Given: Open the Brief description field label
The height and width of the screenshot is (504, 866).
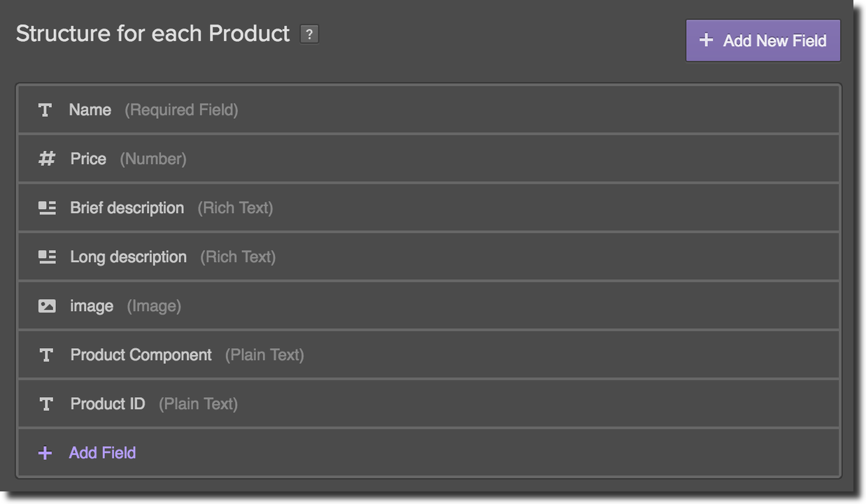Looking at the screenshot, I should coord(127,208).
